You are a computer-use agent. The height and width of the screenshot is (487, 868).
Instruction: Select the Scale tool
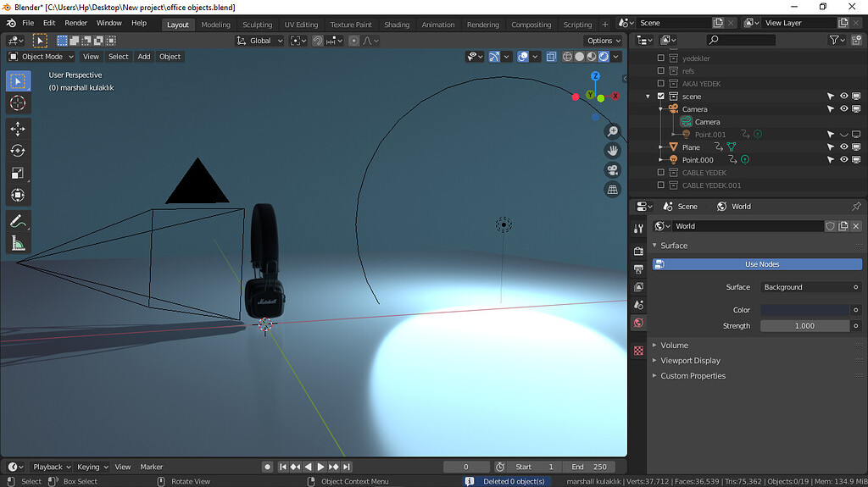point(18,174)
